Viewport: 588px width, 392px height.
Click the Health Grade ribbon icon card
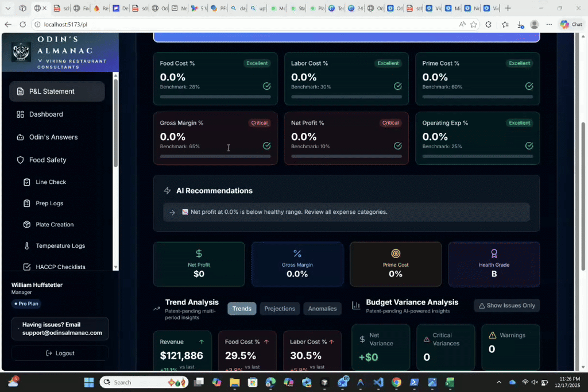click(x=494, y=264)
